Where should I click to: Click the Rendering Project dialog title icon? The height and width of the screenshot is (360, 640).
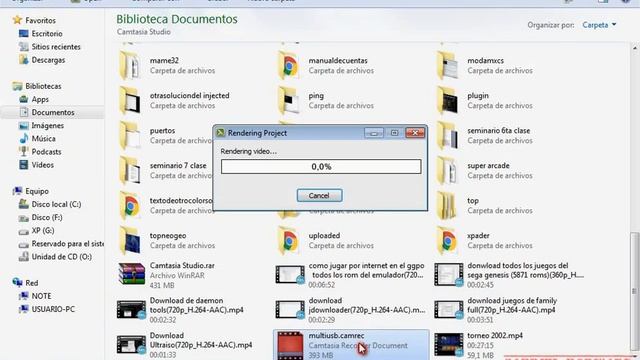click(x=220, y=133)
